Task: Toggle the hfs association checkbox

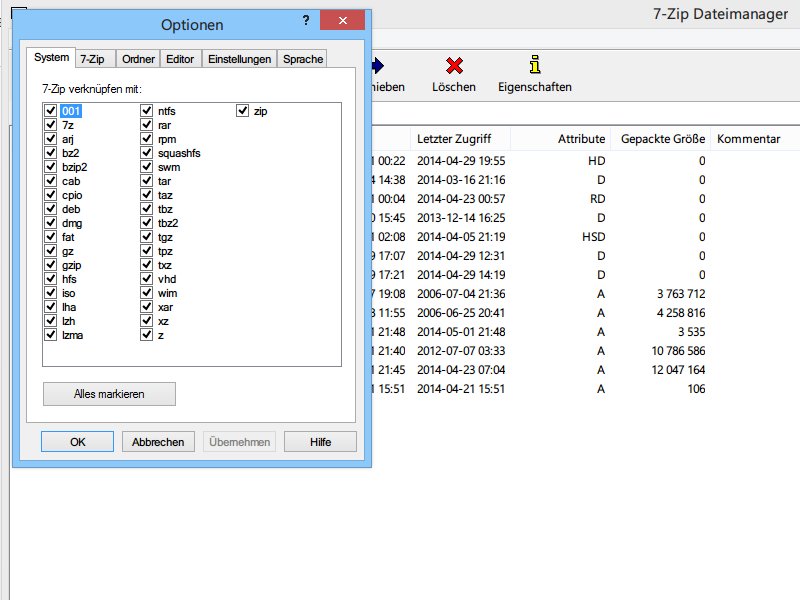Action: [51, 279]
